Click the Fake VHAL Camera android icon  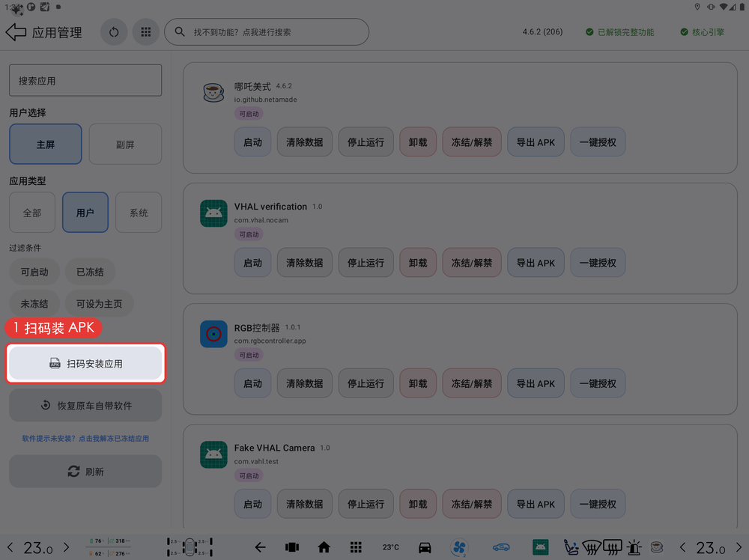click(213, 454)
